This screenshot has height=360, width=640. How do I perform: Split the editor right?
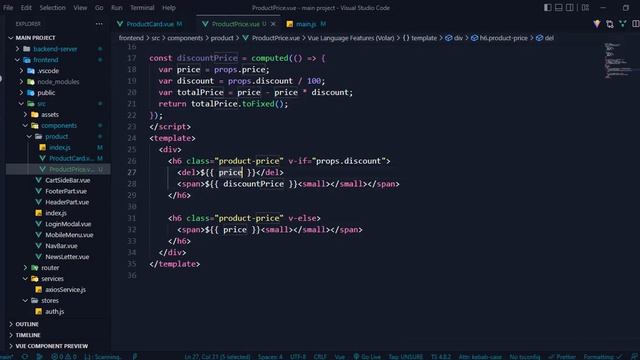[x=636, y=24]
